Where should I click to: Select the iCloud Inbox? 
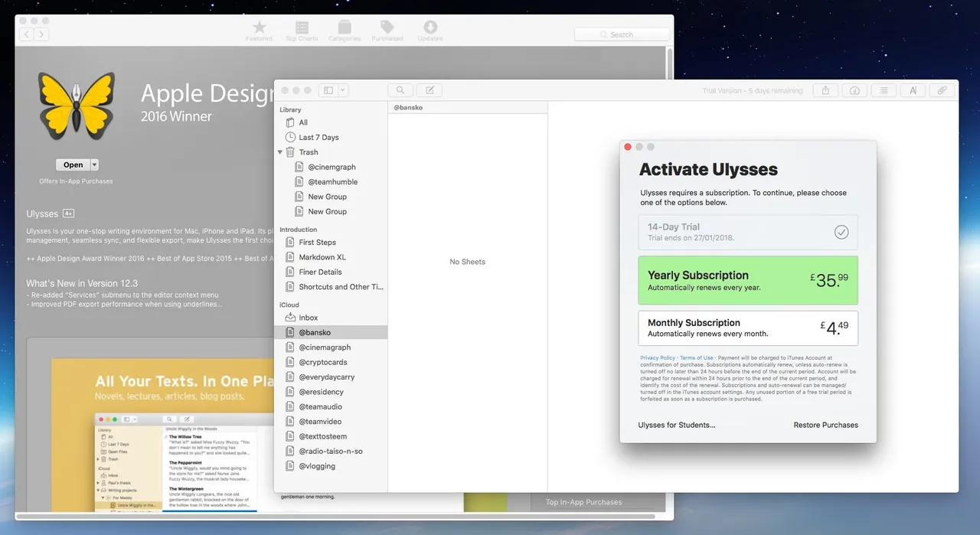pos(331,318)
